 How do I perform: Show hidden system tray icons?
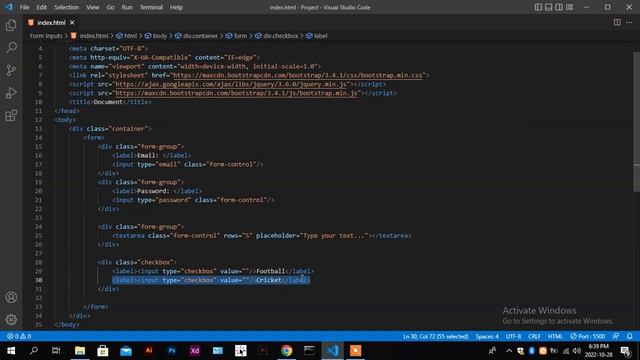tap(509, 351)
